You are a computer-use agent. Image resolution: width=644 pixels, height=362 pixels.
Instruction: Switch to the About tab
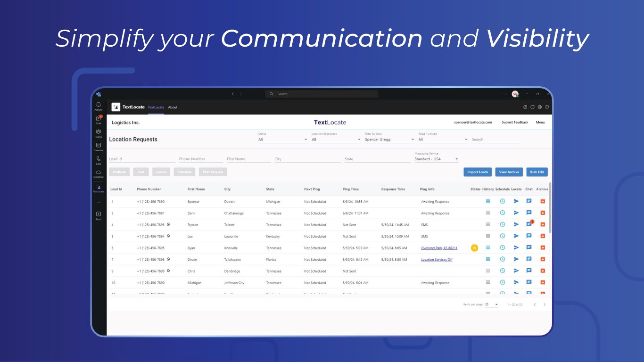click(x=173, y=107)
